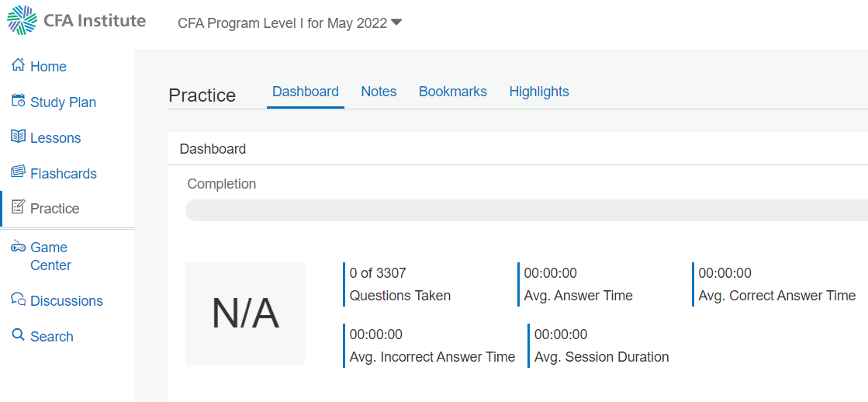
Task: Click the CFA Institute logo
Action: click(76, 20)
